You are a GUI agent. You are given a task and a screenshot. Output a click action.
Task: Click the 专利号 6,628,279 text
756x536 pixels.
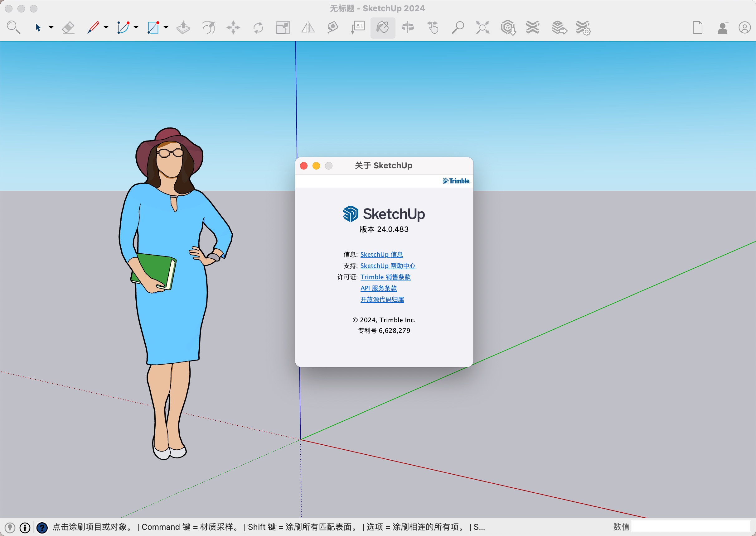tap(384, 330)
